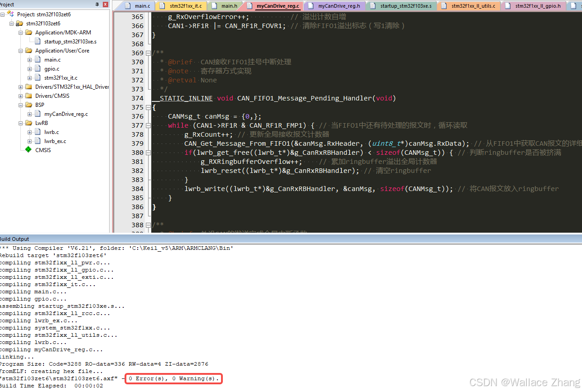Click the LwRB group folder icon

pos(29,123)
